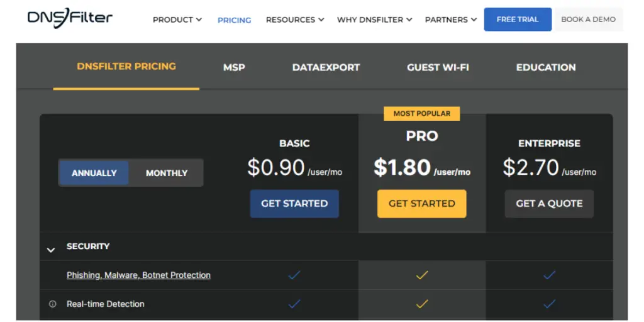The width and height of the screenshot is (644, 322).
Task: Click Enterprise checkmark for Phishing protection
Action: (x=549, y=275)
